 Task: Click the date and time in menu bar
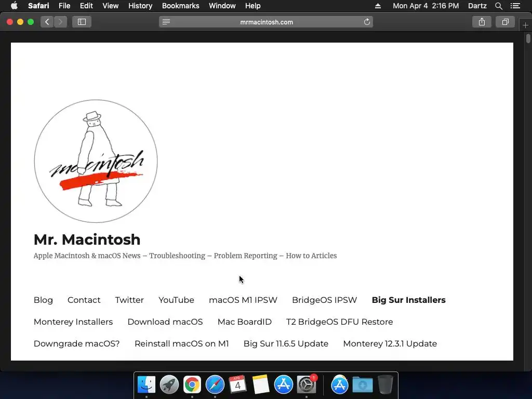[x=426, y=6]
